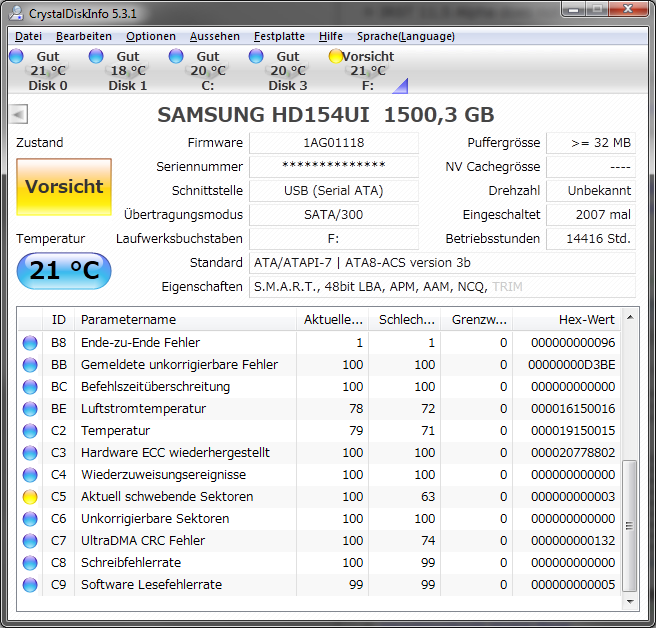Click status orb for BC Befehlszeitüberschreitung

tap(30, 387)
